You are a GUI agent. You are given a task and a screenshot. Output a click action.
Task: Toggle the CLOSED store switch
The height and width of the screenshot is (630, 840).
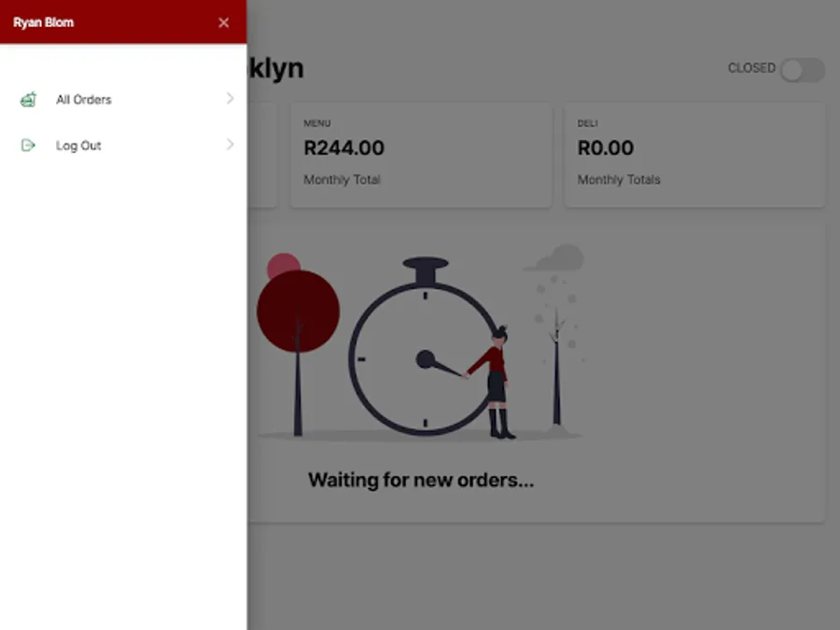click(802, 70)
